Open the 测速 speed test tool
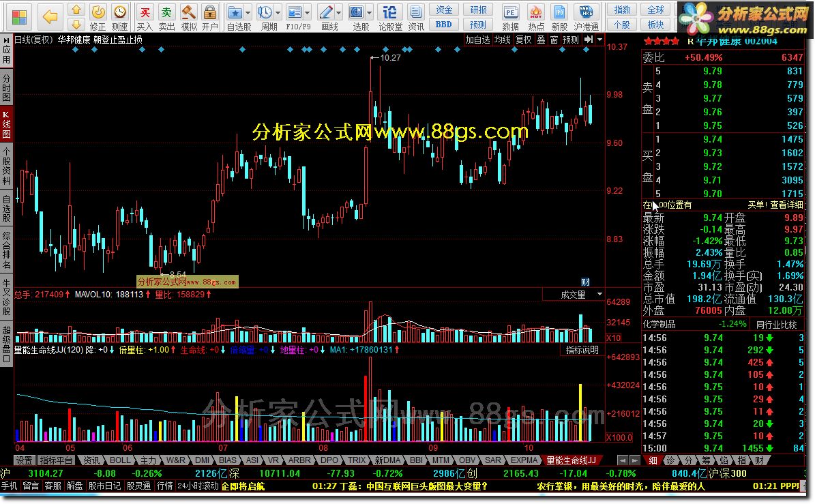 pyautogui.click(x=119, y=17)
